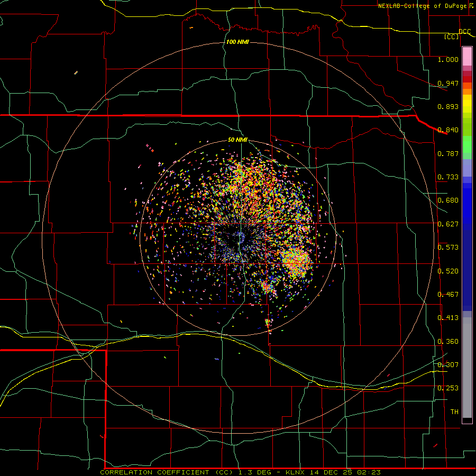Select the 0.893 scale value
The image size is (476, 476).
(x=448, y=106)
